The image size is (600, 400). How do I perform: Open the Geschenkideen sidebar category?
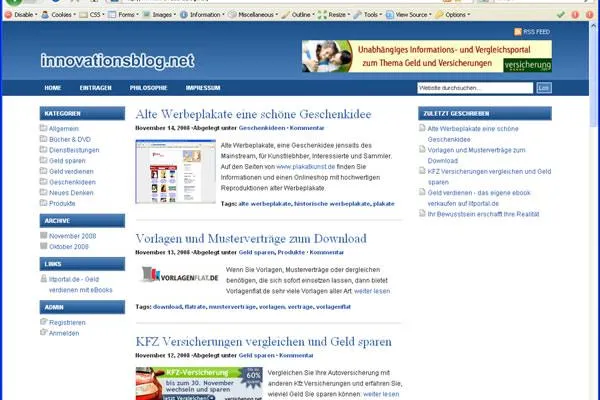tap(72, 182)
